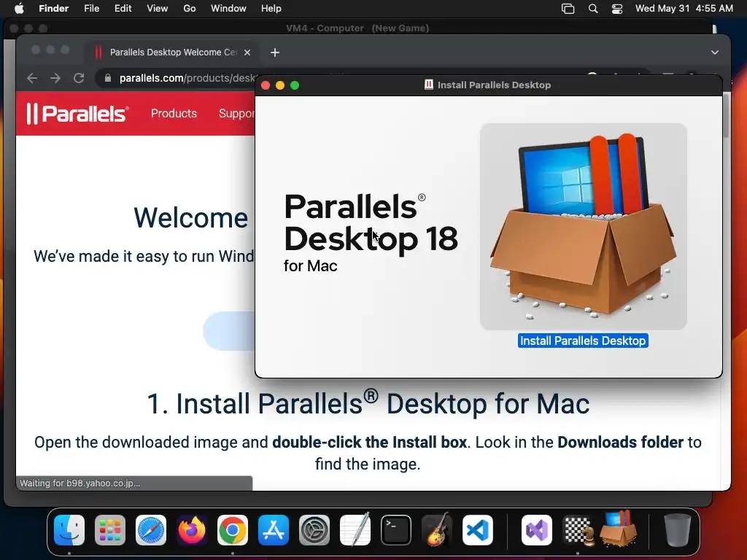Open Control Center in the menu bar
The width and height of the screenshot is (747, 560).
click(x=617, y=9)
